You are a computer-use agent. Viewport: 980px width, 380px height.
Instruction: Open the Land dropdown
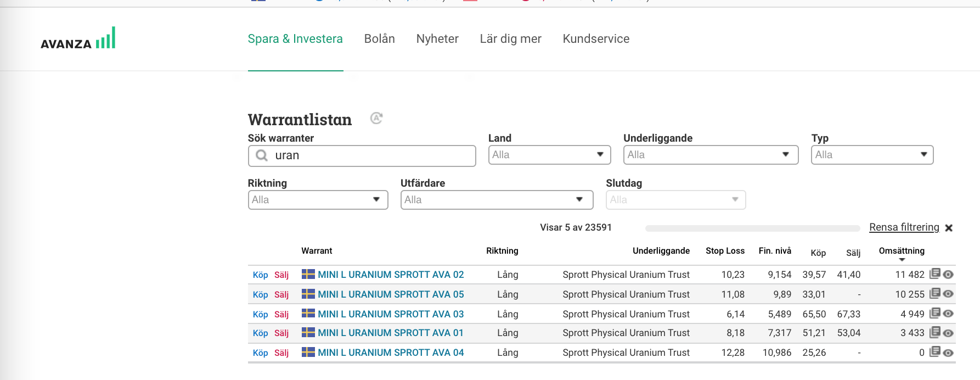pos(549,155)
